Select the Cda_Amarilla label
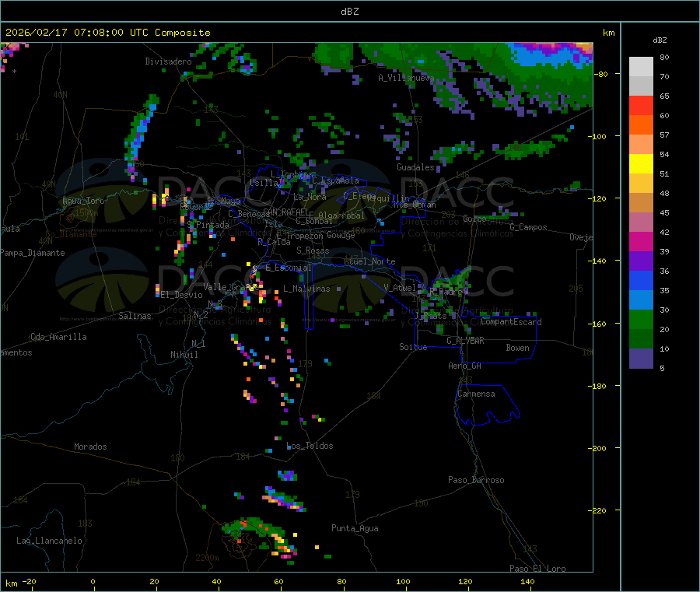Image resolution: width=700 pixels, height=592 pixels. 58,337
